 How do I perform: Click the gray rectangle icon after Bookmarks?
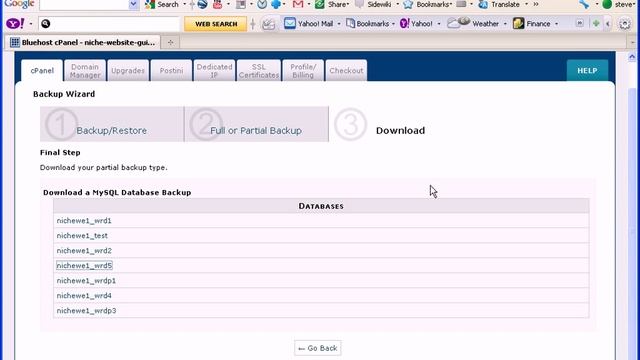[x=461, y=4]
